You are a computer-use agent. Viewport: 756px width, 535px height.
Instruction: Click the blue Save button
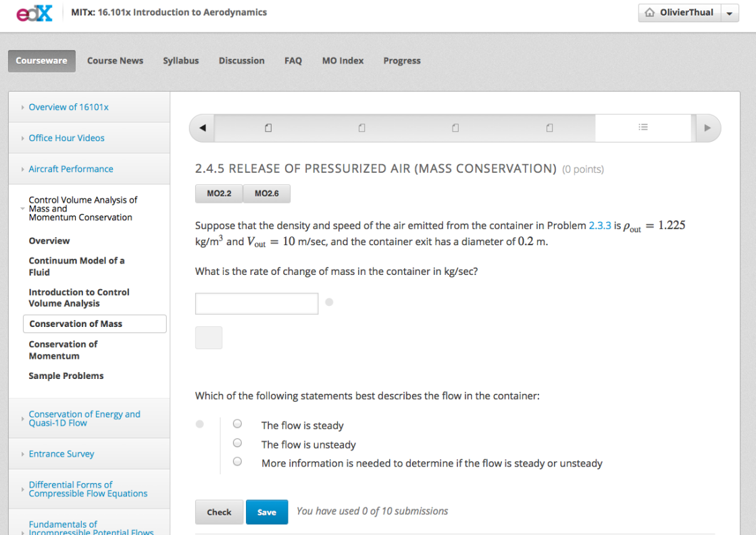pos(266,512)
